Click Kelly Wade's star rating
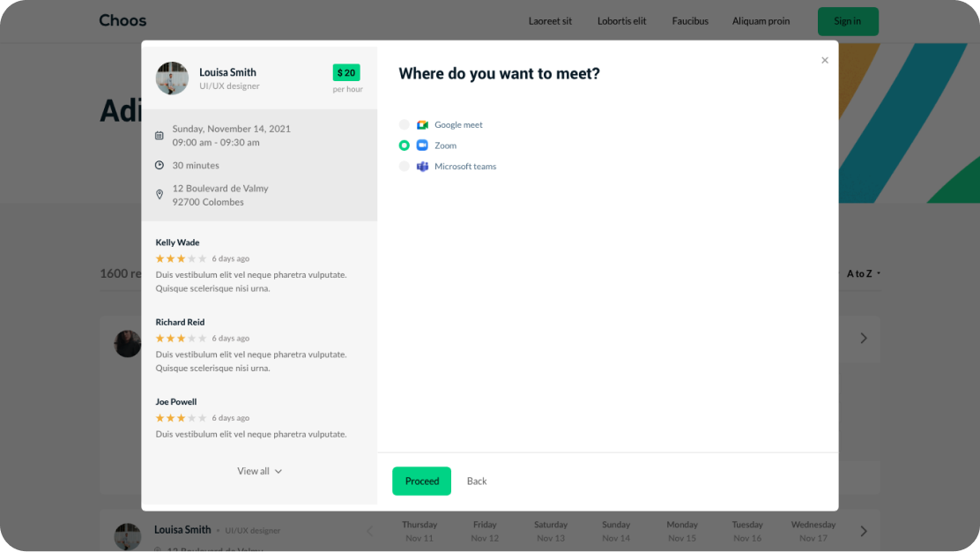 181,259
